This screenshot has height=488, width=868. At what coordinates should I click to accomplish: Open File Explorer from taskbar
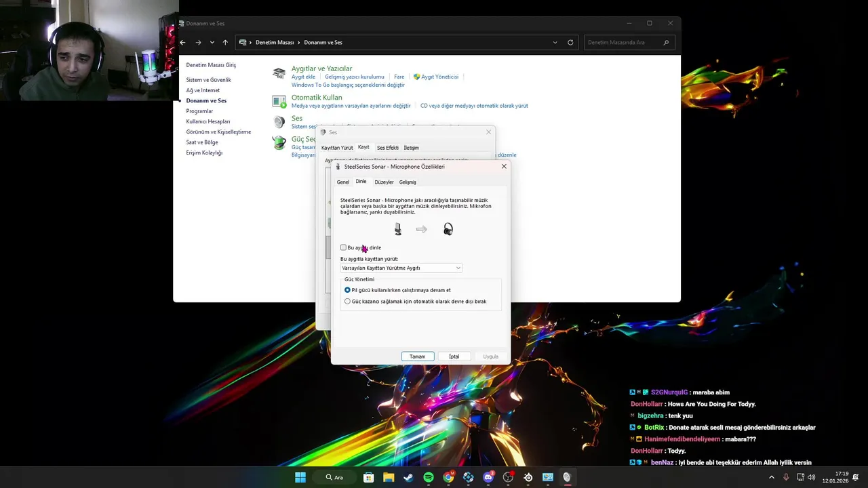[389, 477]
